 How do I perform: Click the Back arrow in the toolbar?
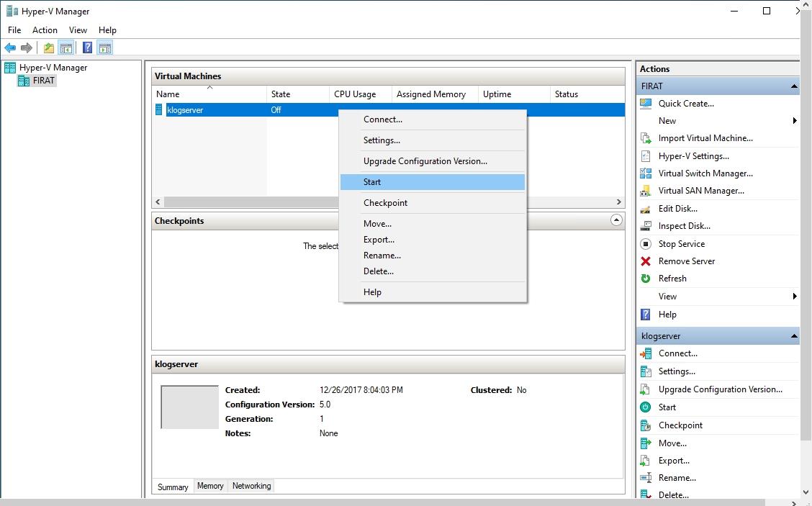pyautogui.click(x=10, y=48)
